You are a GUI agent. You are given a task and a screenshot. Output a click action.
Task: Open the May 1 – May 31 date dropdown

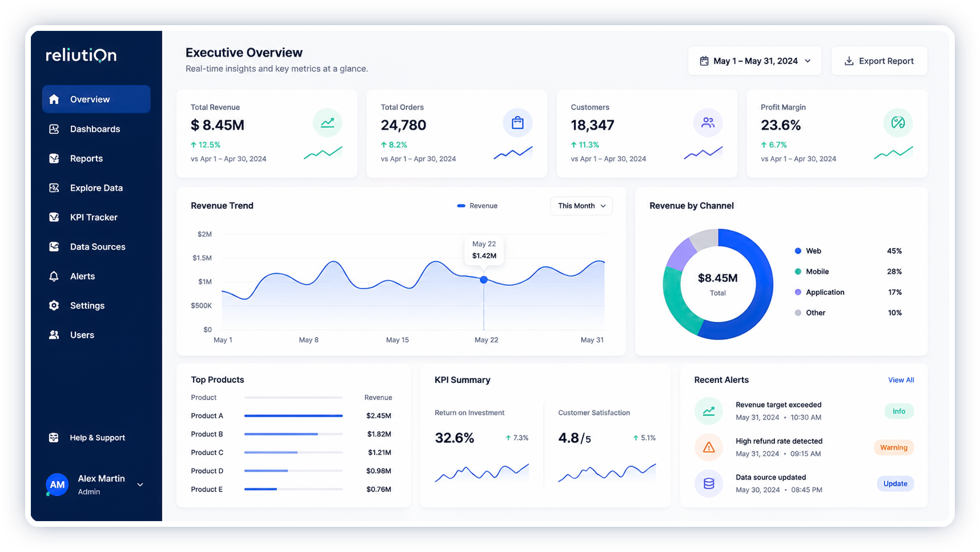pos(754,61)
